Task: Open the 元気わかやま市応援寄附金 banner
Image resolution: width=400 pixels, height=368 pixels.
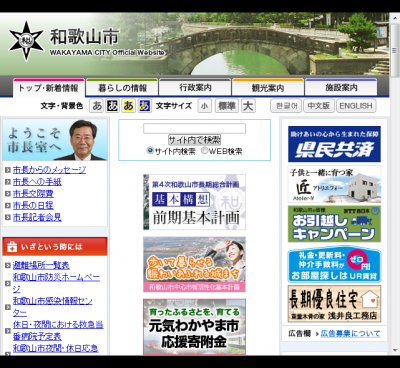Action: [194, 327]
